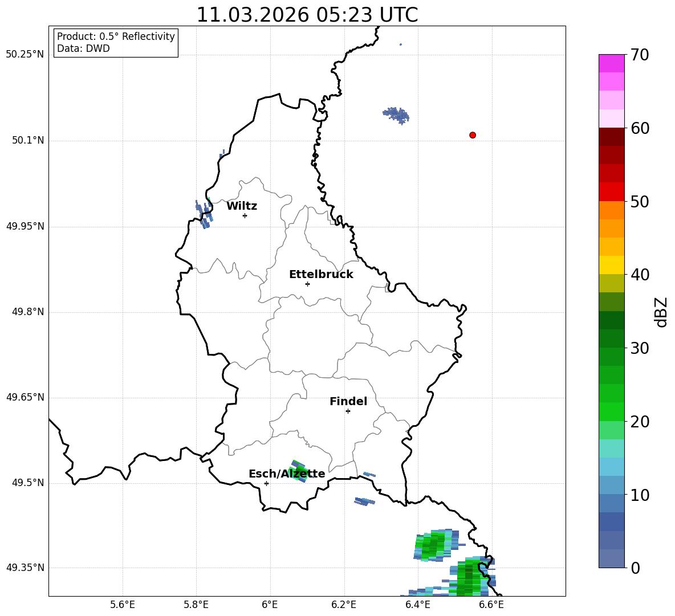Click the Findel station cross marker
The width and height of the screenshot is (675, 616).
348,411
